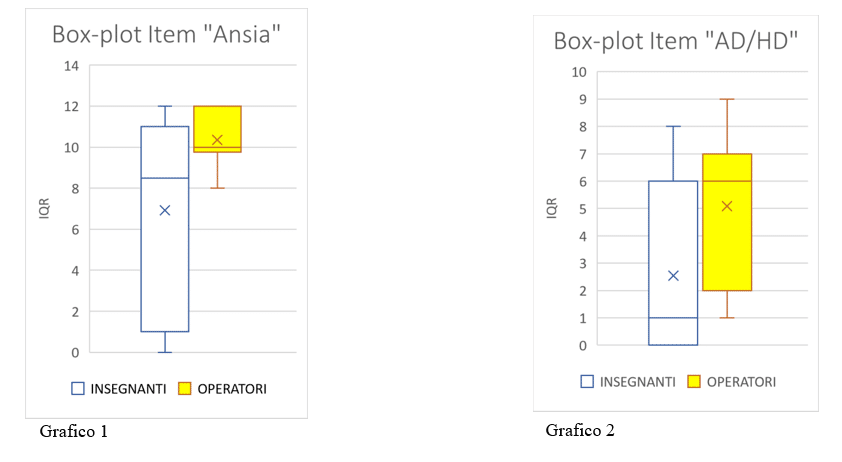Click the yellow OPERATORI legend swatch in Ansia chart
The width and height of the screenshot is (842, 462).
(x=185, y=388)
